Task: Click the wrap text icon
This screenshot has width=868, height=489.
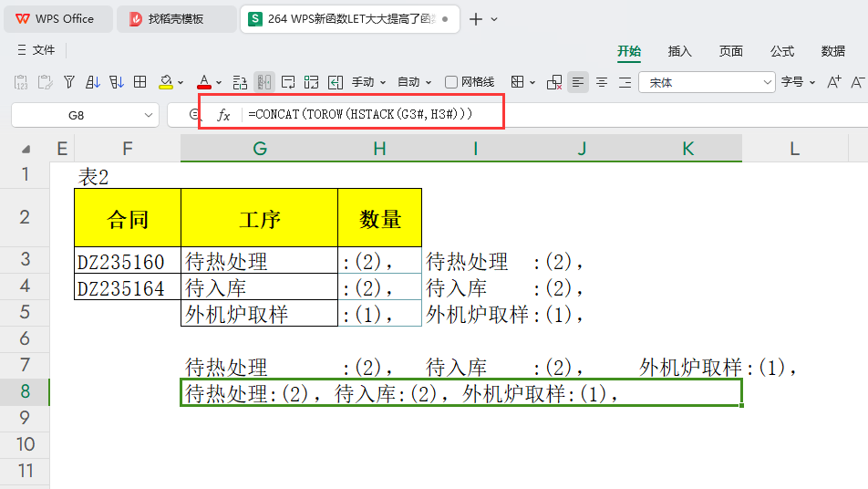Action: coord(288,82)
